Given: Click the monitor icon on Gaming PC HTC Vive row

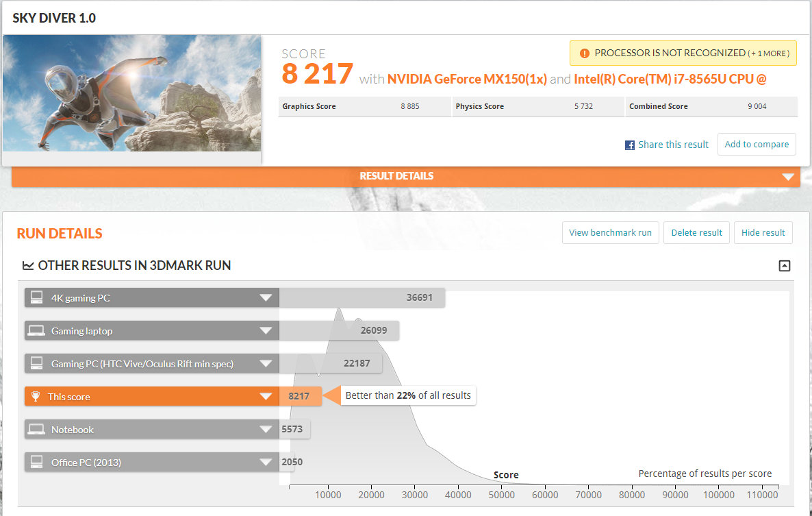Looking at the screenshot, I should tap(36, 363).
